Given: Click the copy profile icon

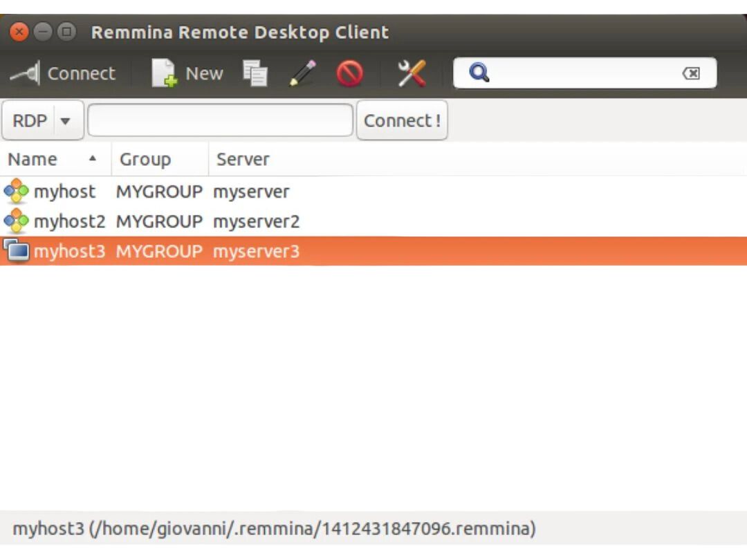Looking at the screenshot, I should (255, 73).
